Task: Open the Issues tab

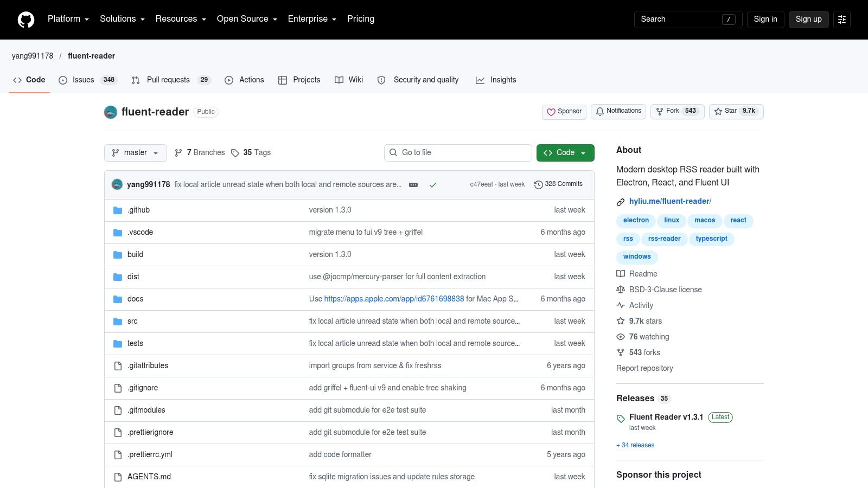Action: [x=88, y=80]
